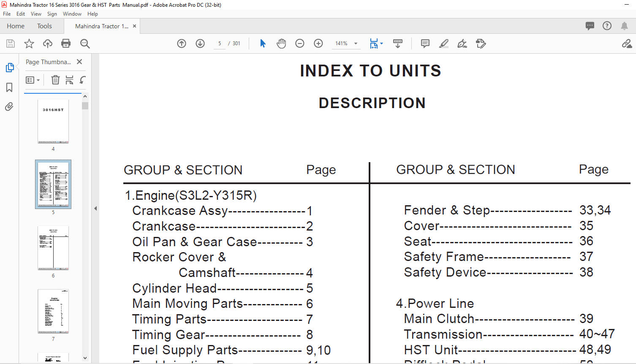Open the page size and print-pages icon

[69, 80]
